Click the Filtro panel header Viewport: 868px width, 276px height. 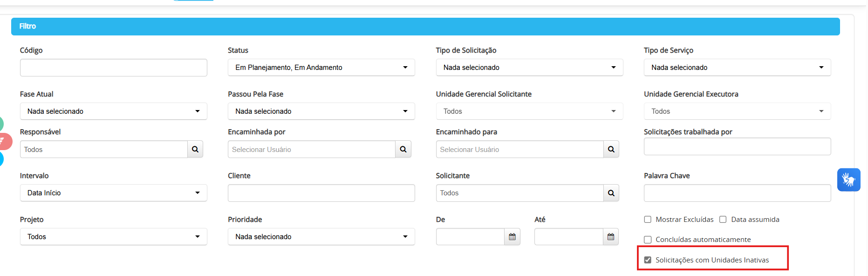click(x=425, y=27)
